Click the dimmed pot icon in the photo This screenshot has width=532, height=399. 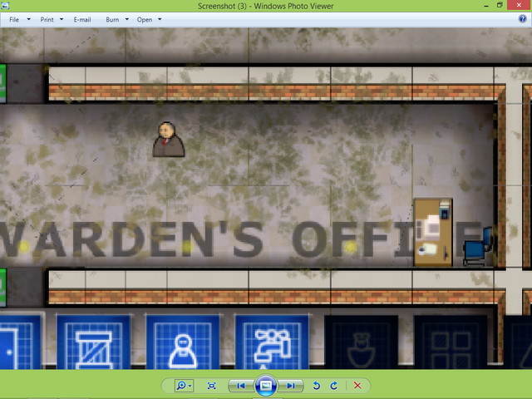(x=362, y=342)
